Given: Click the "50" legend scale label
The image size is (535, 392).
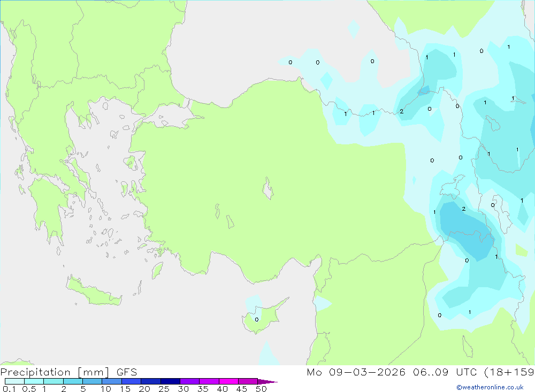Looking at the screenshot, I should [x=262, y=389].
